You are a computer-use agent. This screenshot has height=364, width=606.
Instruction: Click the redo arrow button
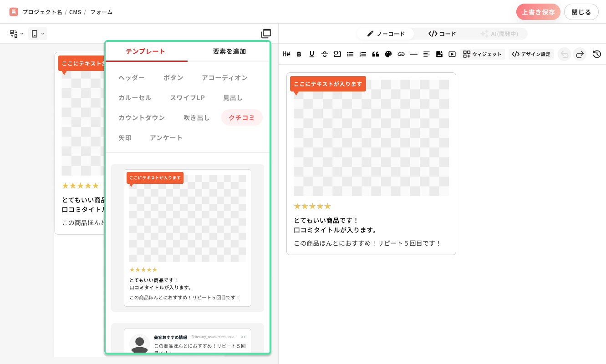(580, 54)
